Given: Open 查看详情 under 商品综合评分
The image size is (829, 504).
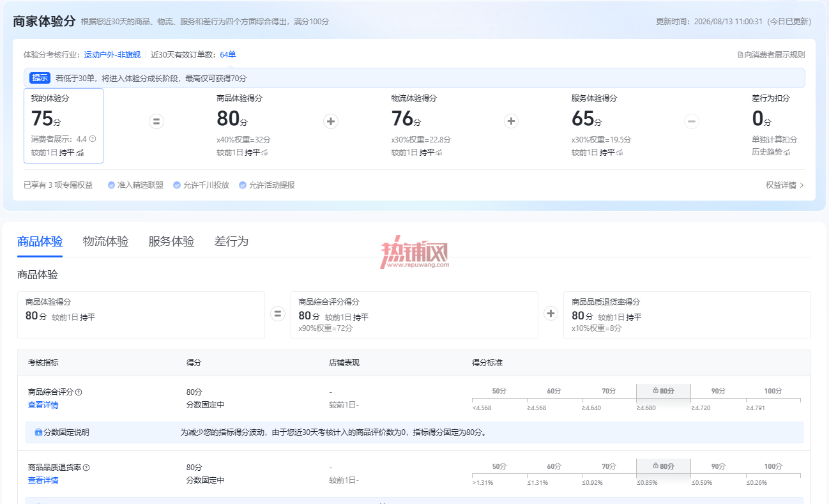Looking at the screenshot, I should click(x=43, y=405).
